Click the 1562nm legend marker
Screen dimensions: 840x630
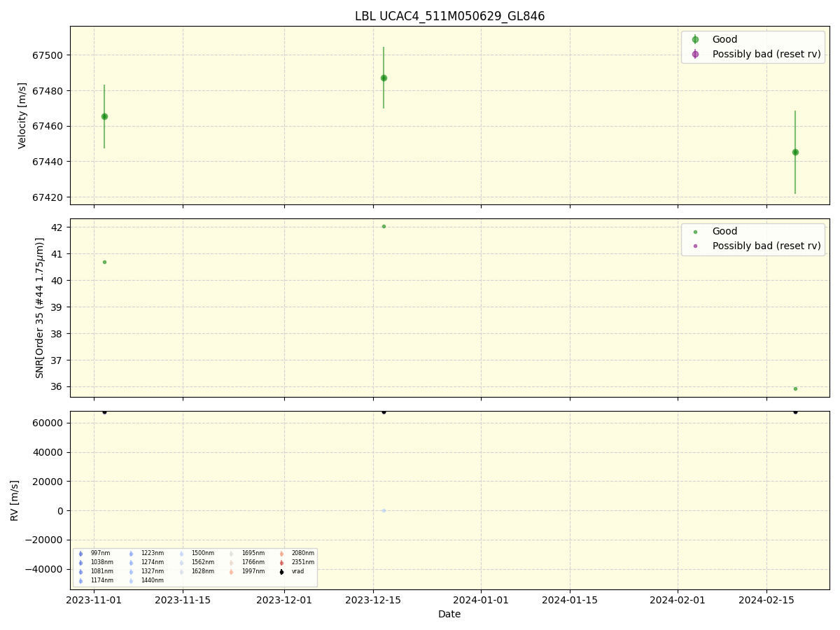coord(181,563)
